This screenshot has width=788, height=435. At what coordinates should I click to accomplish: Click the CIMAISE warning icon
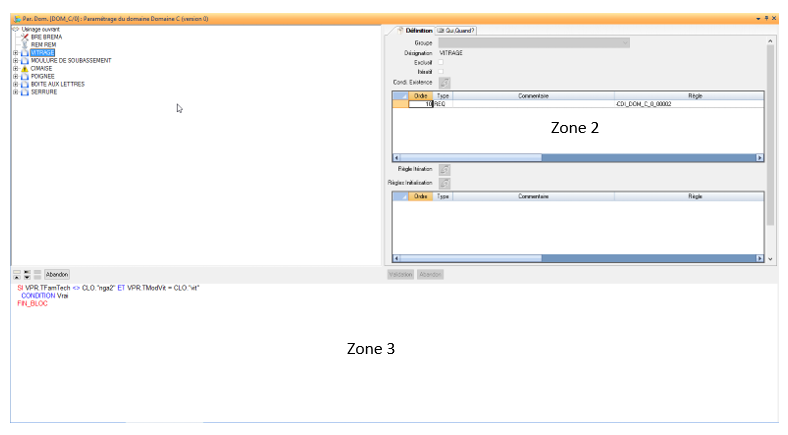click(x=24, y=68)
